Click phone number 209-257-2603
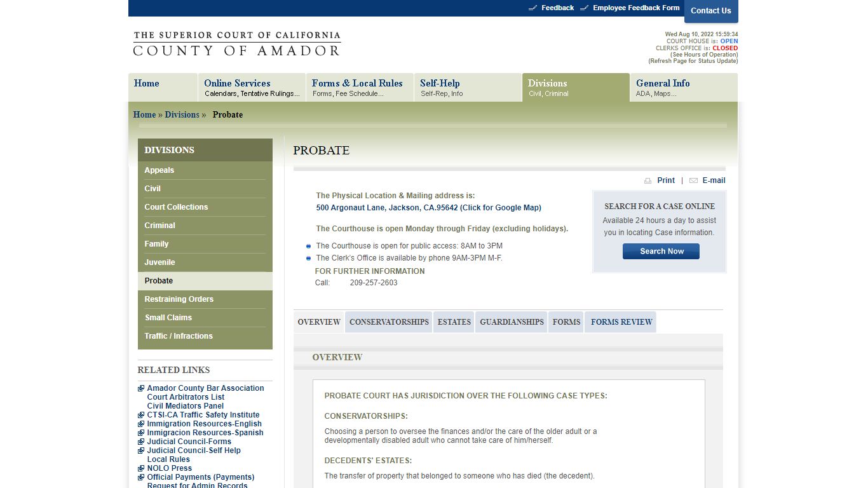The image size is (868, 488). click(x=374, y=283)
